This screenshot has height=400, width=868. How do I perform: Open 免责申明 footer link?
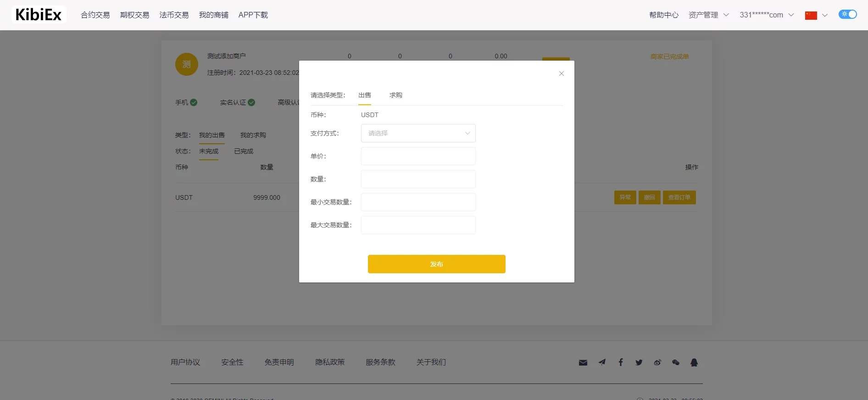[x=279, y=362]
